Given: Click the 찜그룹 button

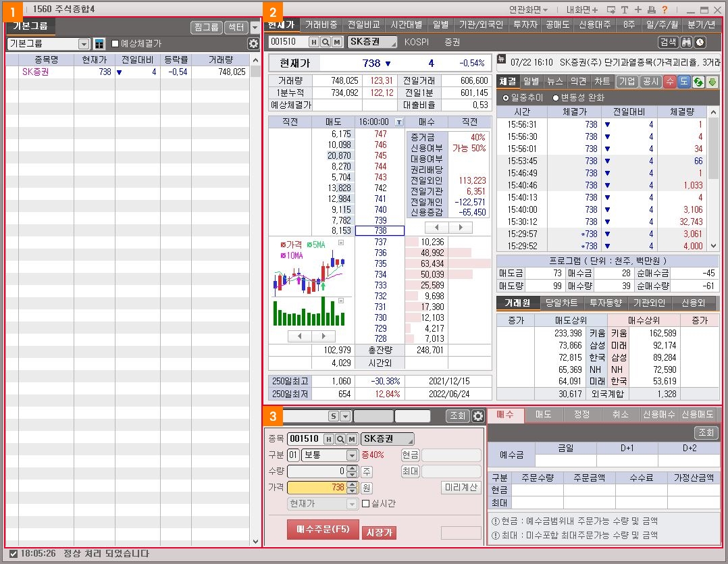Looking at the screenshot, I should click(207, 28).
